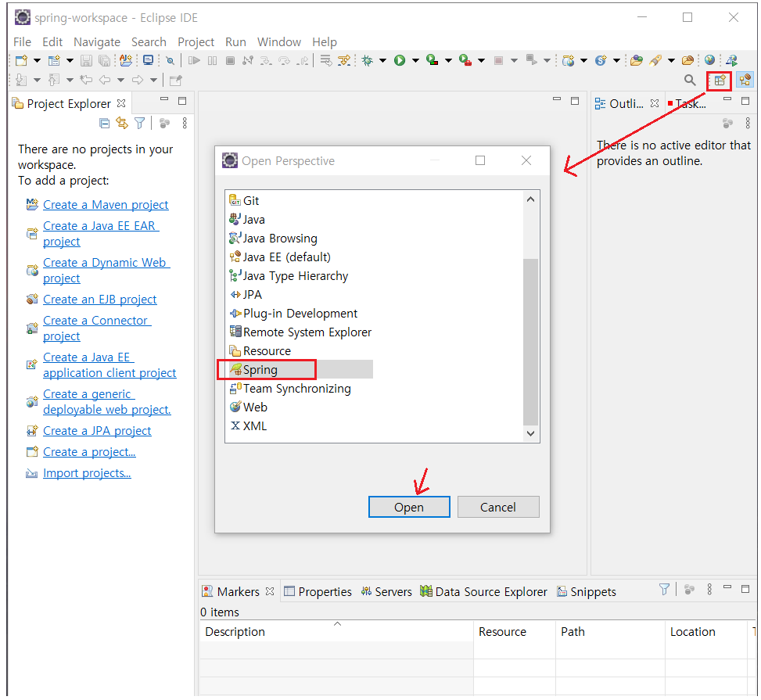Screen dimensions: 761x700
Task: Click the New Dynamic Web Project globe icon
Action: coord(569,61)
